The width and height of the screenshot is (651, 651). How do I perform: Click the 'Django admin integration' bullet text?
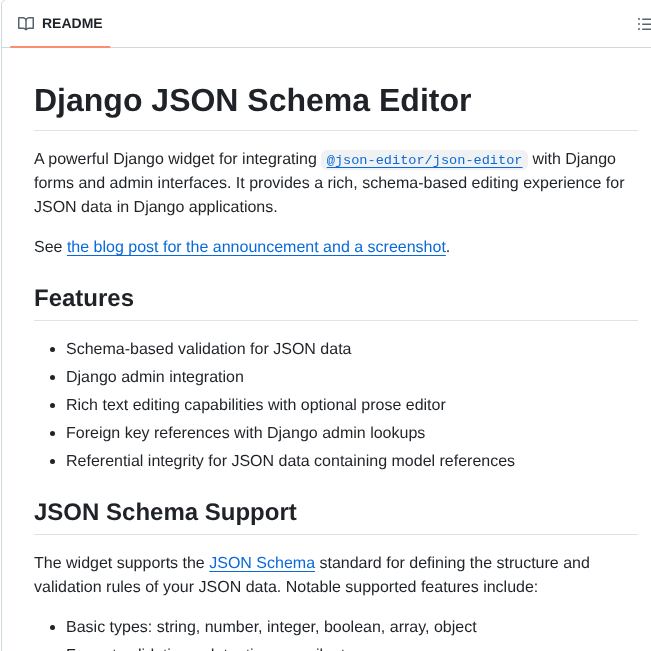[x=155, y=377]
